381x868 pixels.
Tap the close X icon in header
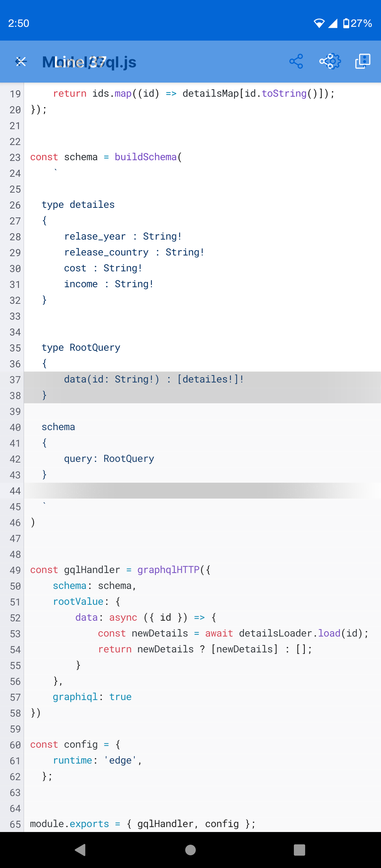click(x=21, y=62)
